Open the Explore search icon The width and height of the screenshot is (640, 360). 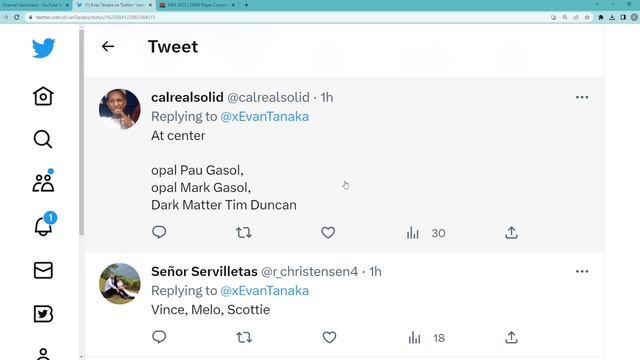[43, 139]
